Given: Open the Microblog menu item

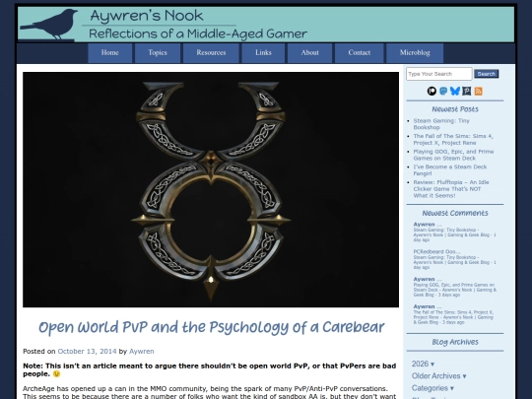Looking at the screenshot, I should [415, 53].
